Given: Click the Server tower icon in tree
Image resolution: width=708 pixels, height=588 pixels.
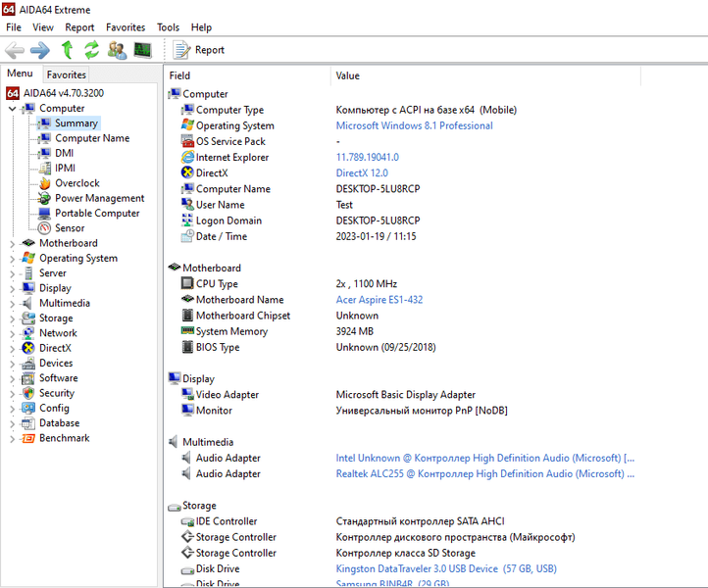Looking at the screenshot, I should coord(28,273).
